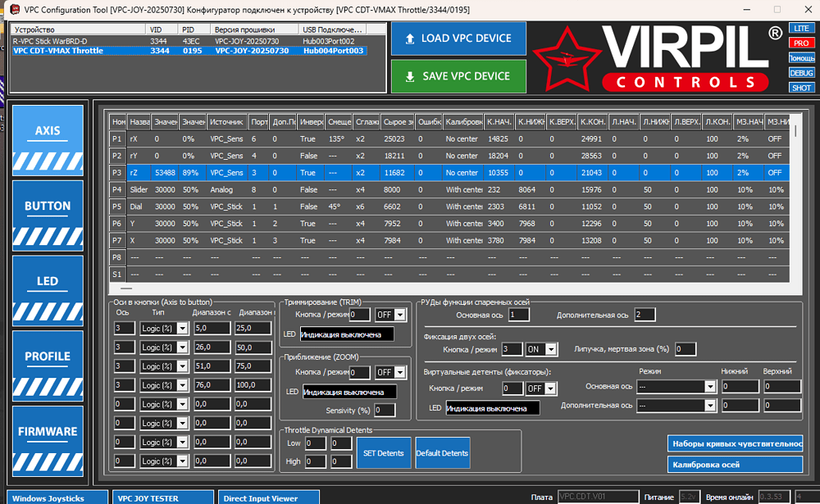Expand the first Logic (%) type dropdown
Screen dimensions: 820x504
click(164, 329)
